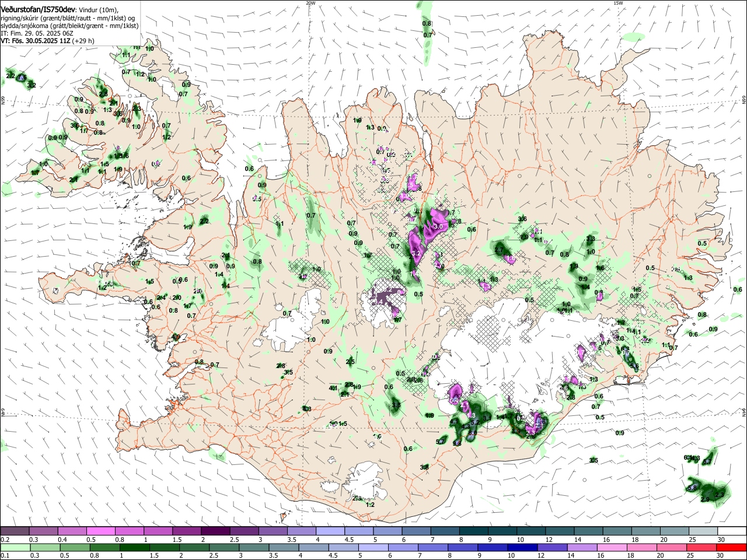The width and height of the screenshot is (747, 560).
Task: Click the top-row swatch between 18 and 20
Action: click(645, 531)
